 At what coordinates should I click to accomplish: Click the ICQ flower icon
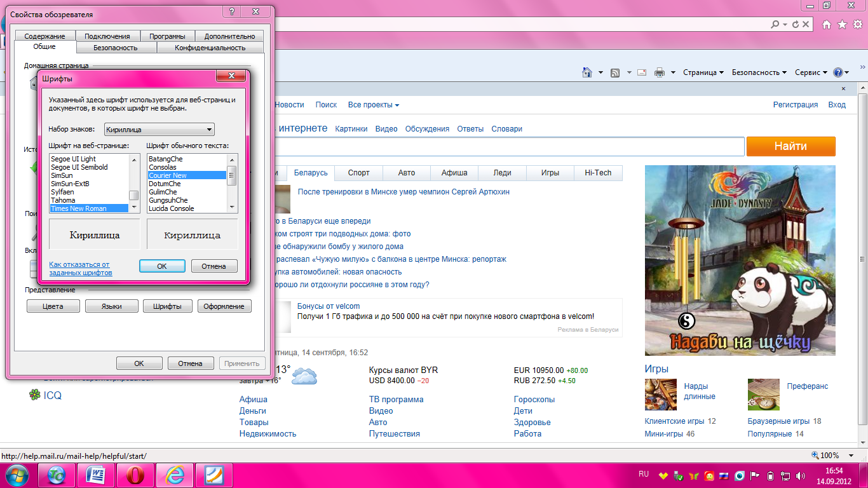34,395
